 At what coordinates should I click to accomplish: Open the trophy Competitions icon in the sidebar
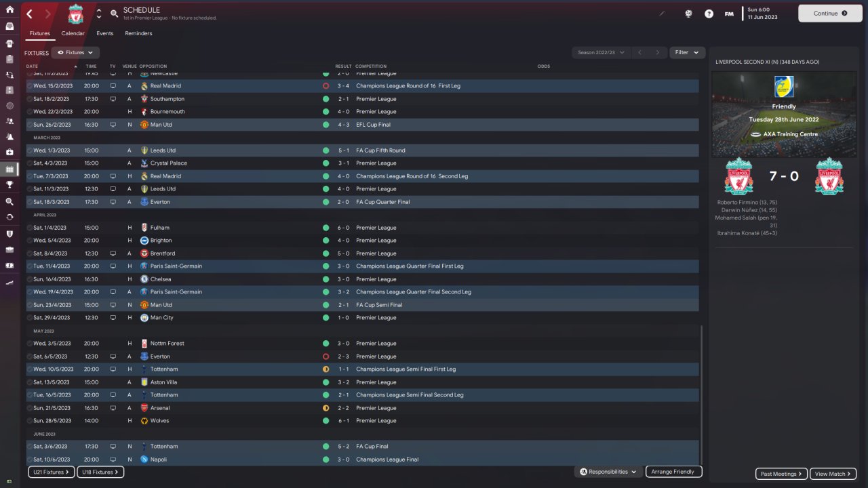click(x=9, y=184)
